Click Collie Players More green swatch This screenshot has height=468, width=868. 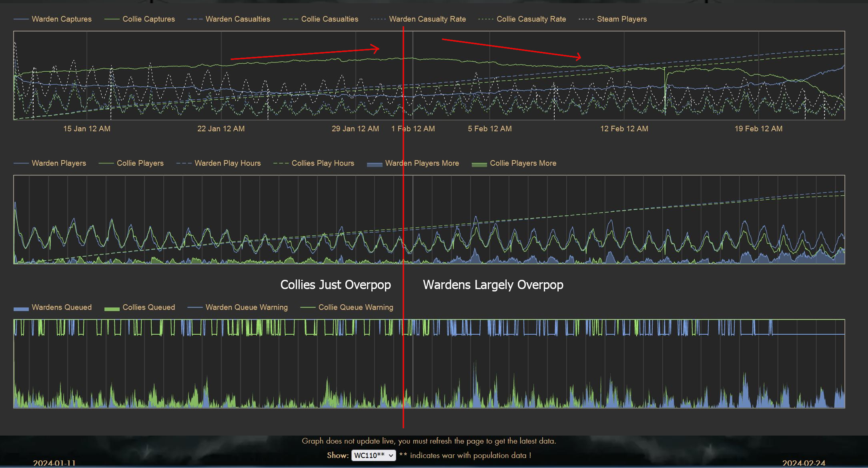click(479, 164)
